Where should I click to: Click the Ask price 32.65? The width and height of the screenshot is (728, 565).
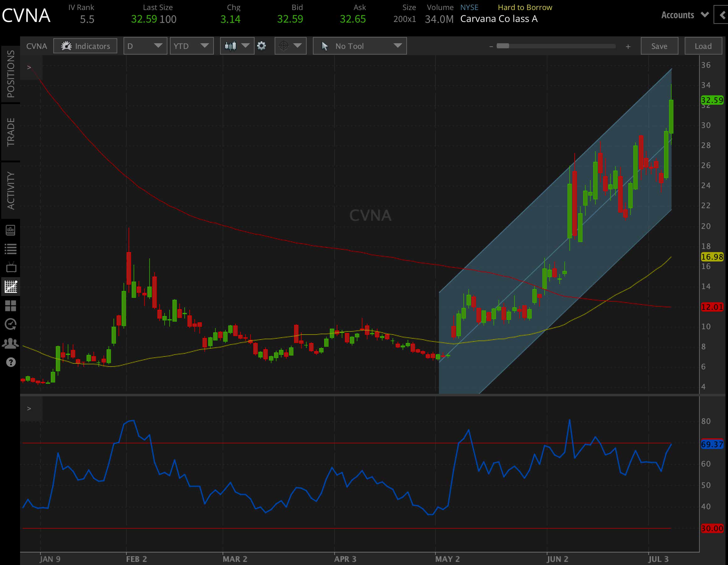pyautogui.click(x=353, y=19)
